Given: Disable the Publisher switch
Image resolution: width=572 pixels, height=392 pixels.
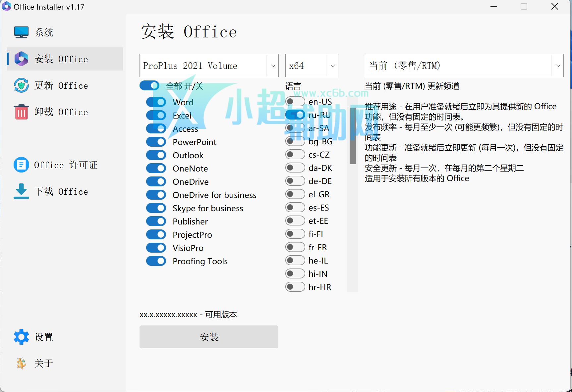Looking at the screenshot, I should [156, 221].
